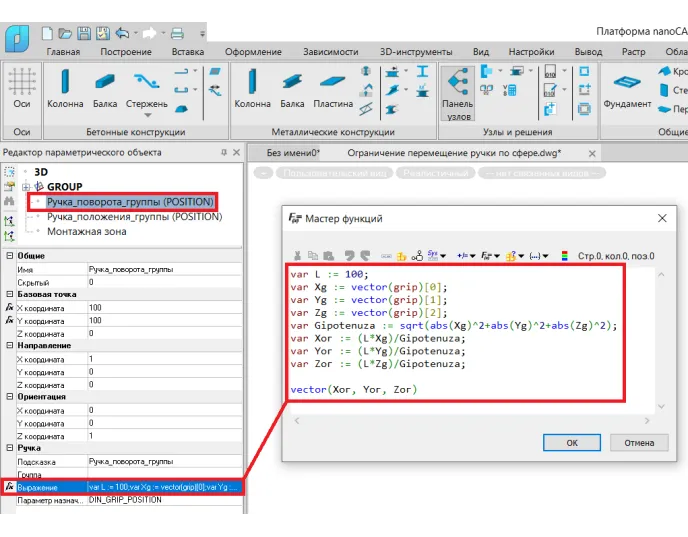Click Отмена in Мастер функций
Viewport: 688px width, 537px height.
(639, 443)
